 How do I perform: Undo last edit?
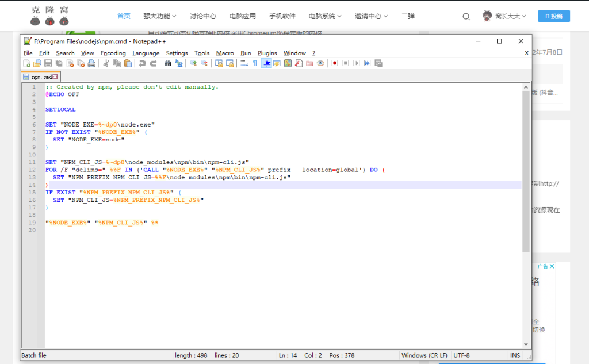143,63
